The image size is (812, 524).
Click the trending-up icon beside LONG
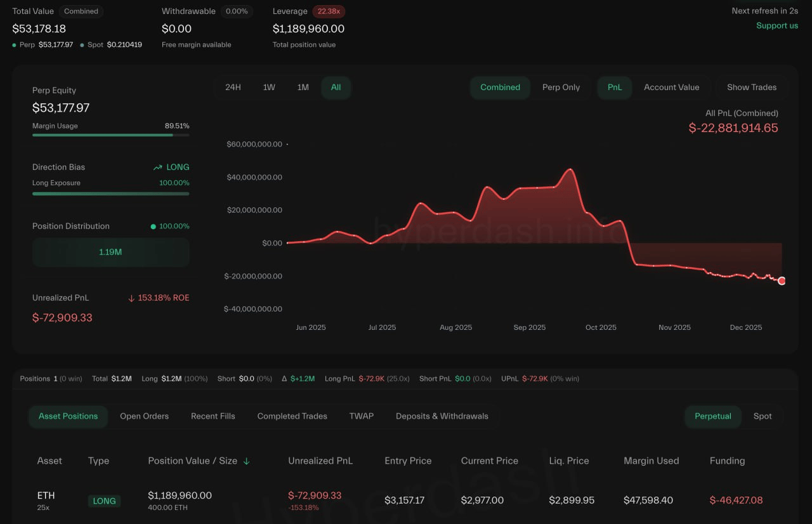tap(158, 167)
